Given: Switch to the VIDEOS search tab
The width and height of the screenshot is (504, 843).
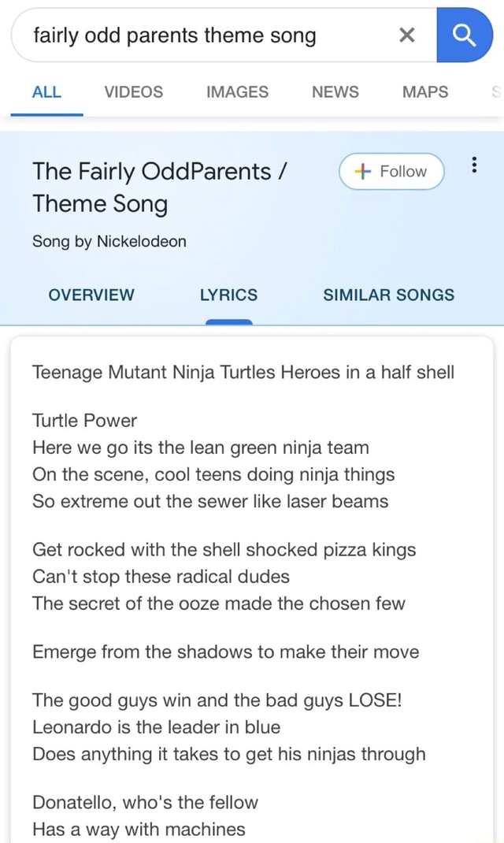Looking at the screenshot, I should (132, 92).
